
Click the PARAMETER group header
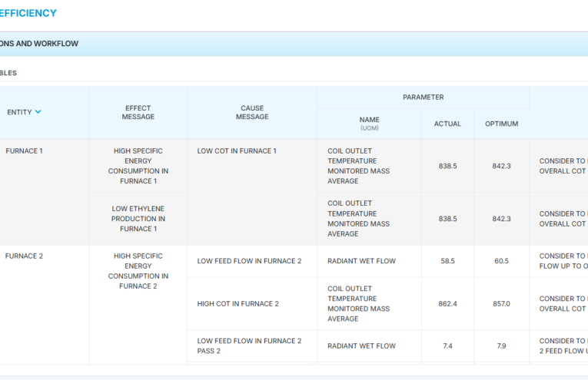423,97
